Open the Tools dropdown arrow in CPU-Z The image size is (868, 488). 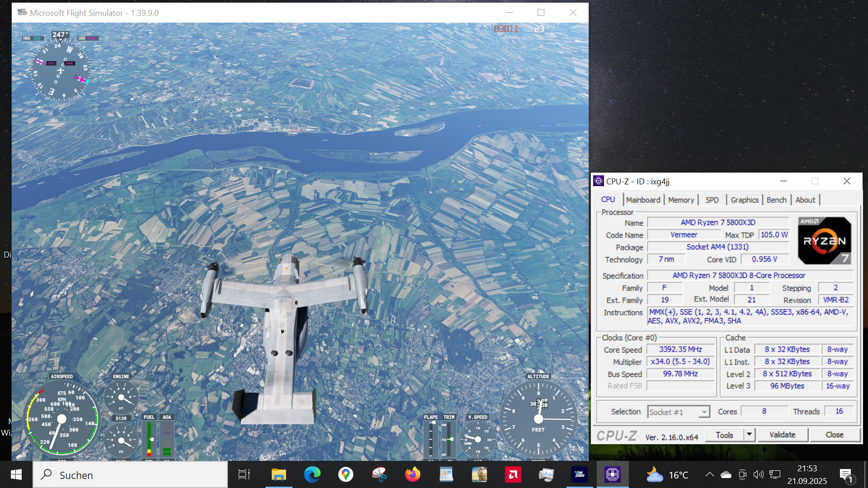pyautogui.click(x=749, y=435)
